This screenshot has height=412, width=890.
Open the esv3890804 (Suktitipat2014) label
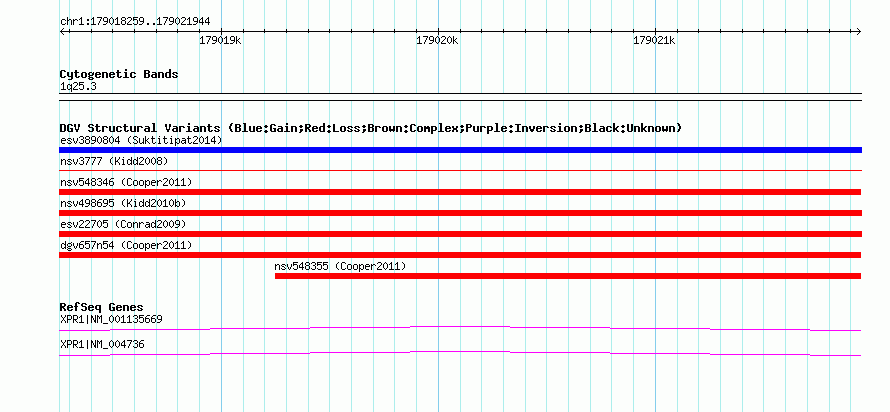pyautogui.click(x=141, y=140)
